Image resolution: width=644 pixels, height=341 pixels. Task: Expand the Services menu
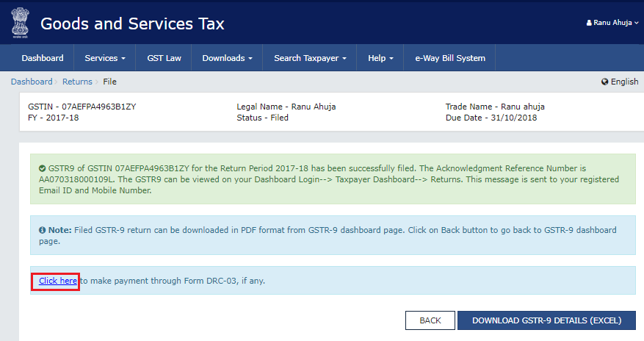tap(105, 58)
